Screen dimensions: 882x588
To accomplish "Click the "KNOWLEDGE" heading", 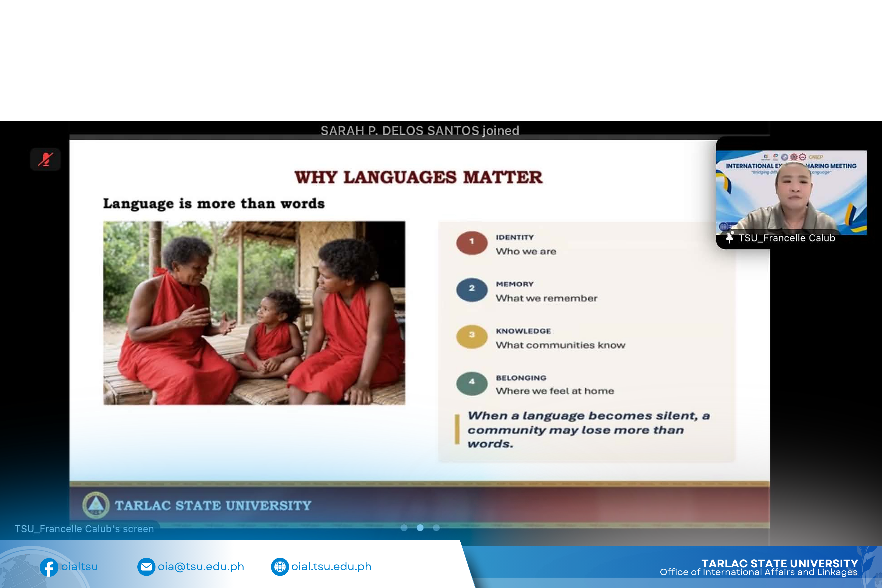I will coord(524,331).
